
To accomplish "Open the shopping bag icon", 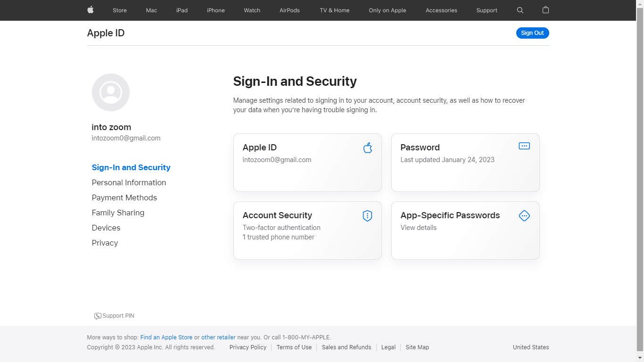I will coord(545,10).
